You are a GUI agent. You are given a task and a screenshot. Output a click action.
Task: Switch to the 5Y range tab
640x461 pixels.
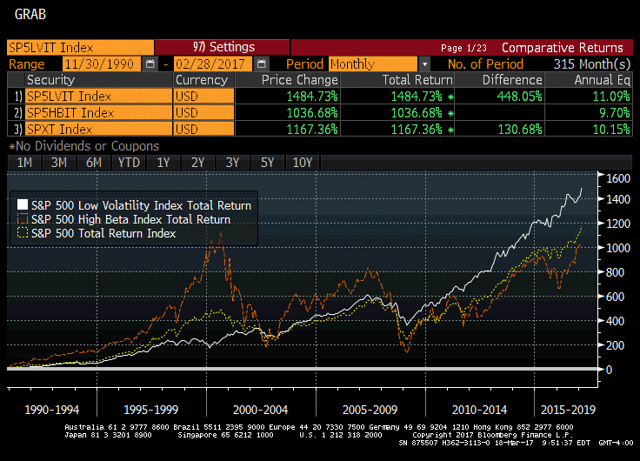(267, 163)
